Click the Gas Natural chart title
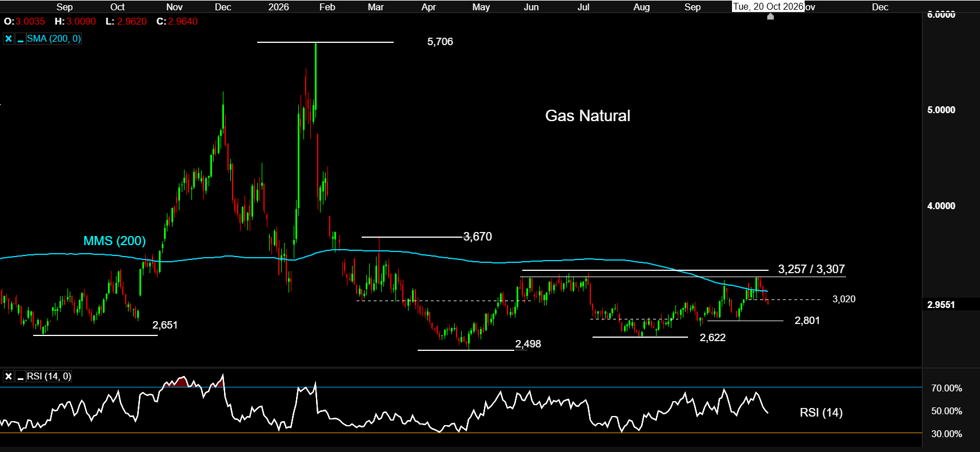The height and width of the screenshot is (452, 980). (587, 115)
